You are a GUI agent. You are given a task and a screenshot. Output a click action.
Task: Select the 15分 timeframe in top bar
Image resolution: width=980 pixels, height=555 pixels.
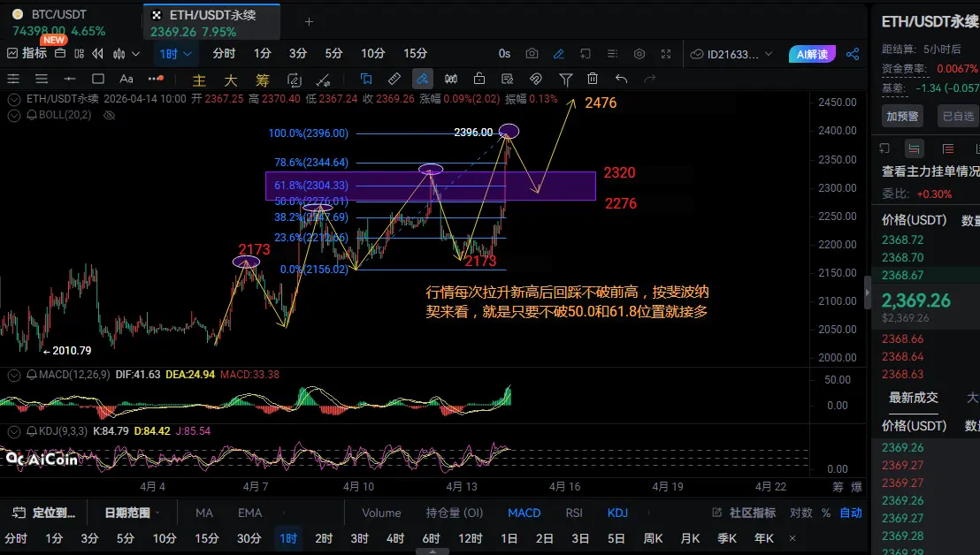pyautogui.click(x=415, y=54)
